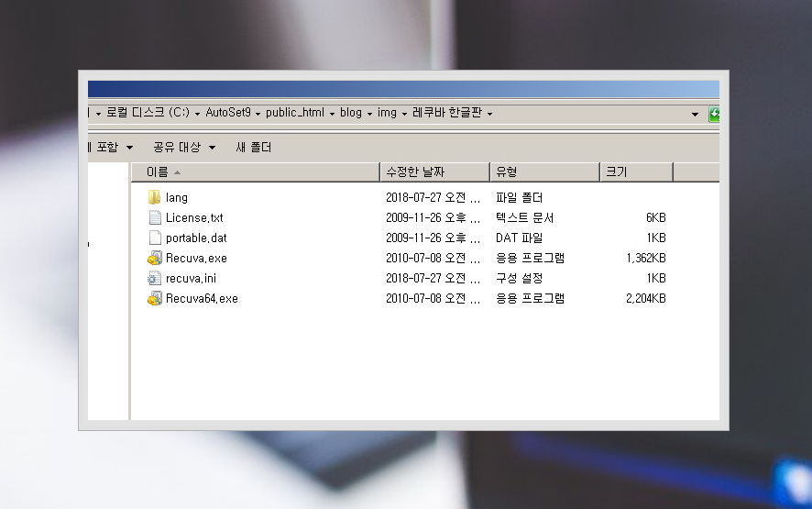Click the recuva.ini settings file icon
812x509 pixels.
pos(154,278)
